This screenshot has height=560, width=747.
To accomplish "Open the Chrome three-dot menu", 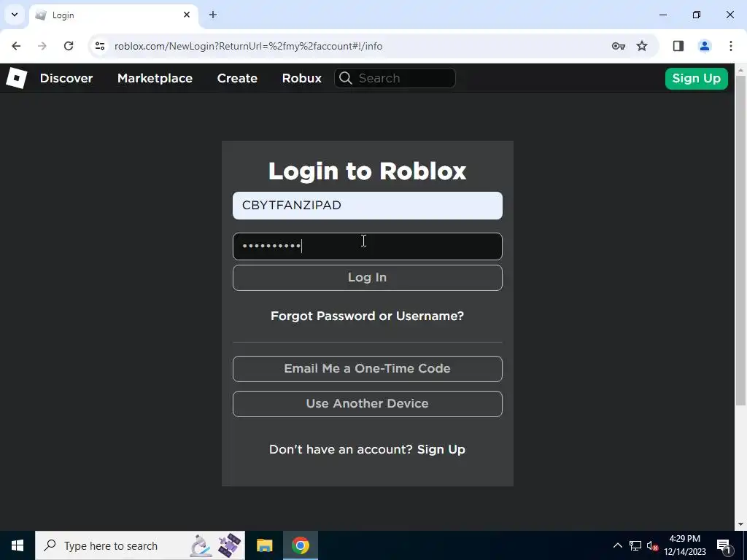I will [731, 46].
